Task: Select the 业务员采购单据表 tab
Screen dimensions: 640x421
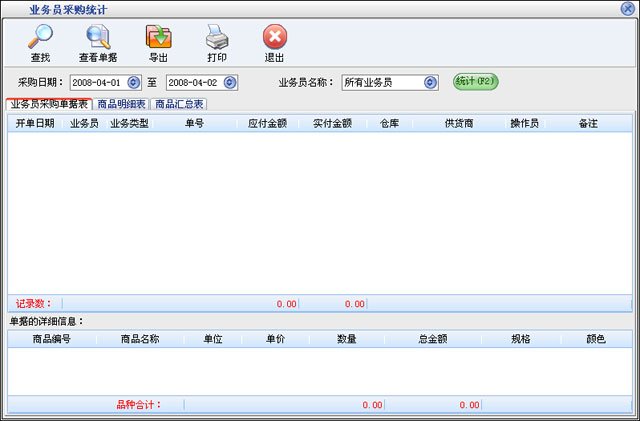Action: point(48,104)
